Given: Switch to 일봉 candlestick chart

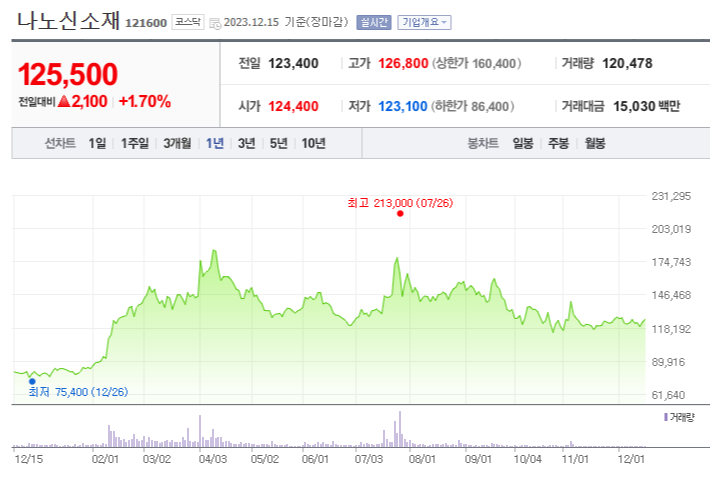Looking at the screenshot, I should [x=523, y=144].
